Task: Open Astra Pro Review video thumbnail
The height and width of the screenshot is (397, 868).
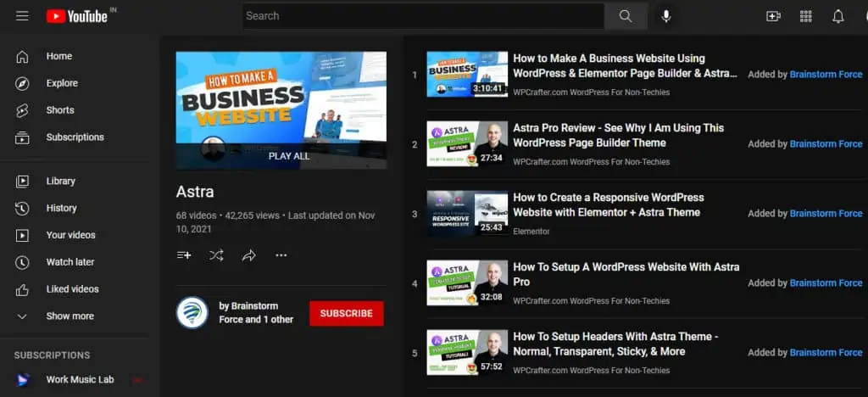Action: click(x=467, y=143)
